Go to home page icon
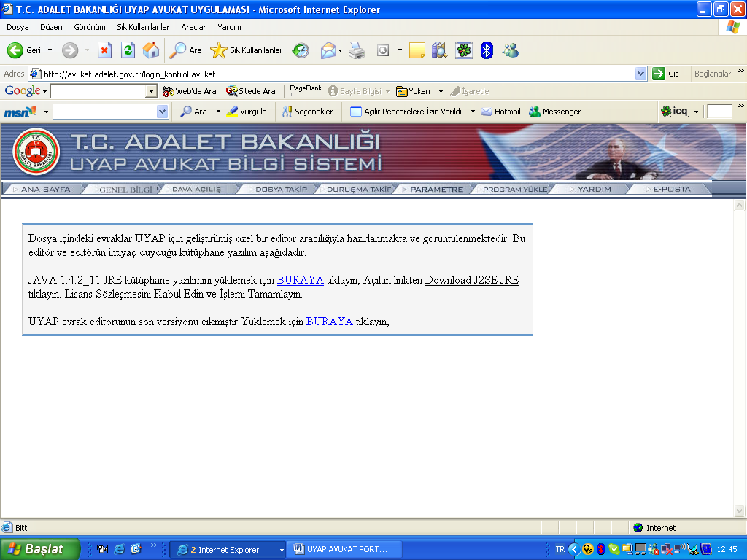The height and width of the screenshot is (560, 747). point(151,50)
